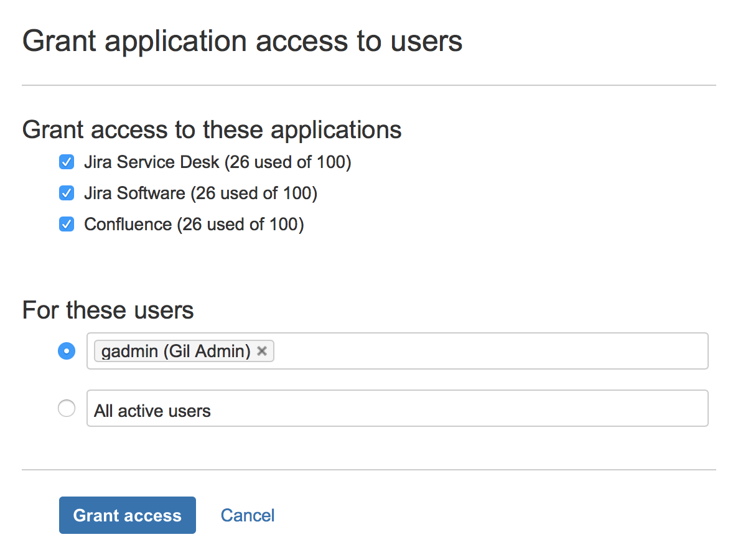The image size is (738, 560).
Task: Select the specific users radio button
Action: point(67,350)
